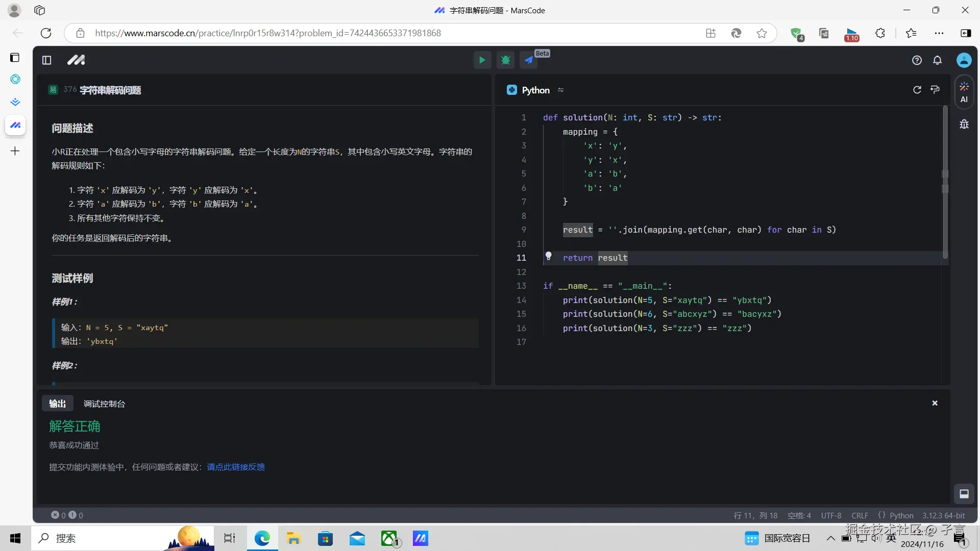Open Python 3.12.3 interpreter selector in status bar

click(943, 515)
